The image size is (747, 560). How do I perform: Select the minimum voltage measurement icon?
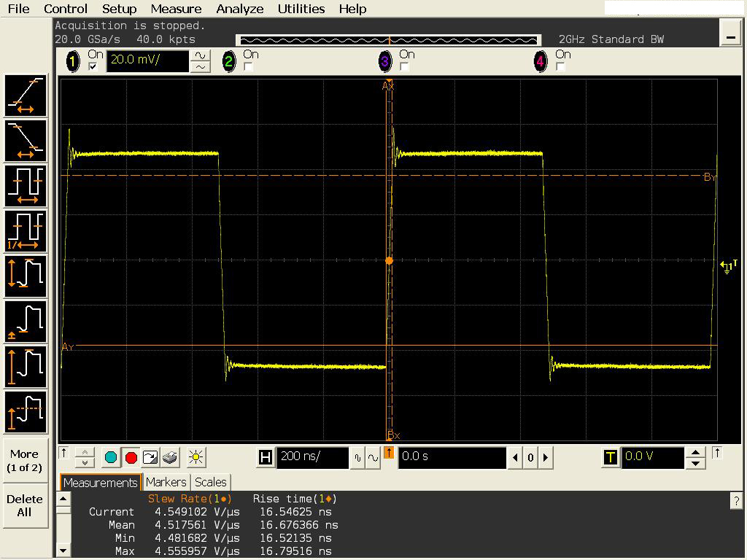tap(26, 322)
